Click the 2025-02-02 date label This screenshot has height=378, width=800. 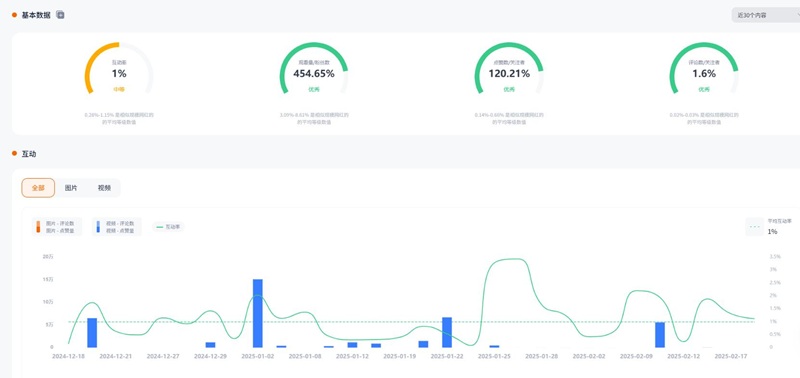(589, 356)
